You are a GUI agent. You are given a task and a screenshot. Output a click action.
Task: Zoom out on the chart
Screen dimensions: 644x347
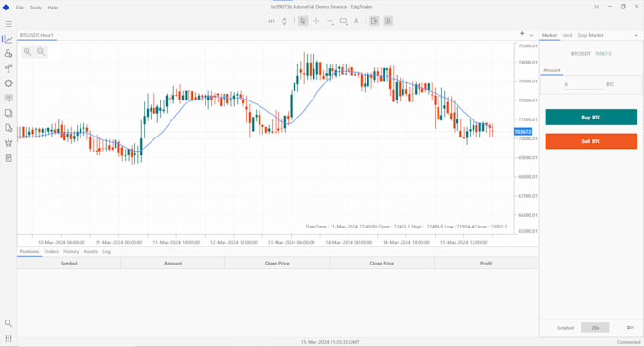click(x=41, y=52)
